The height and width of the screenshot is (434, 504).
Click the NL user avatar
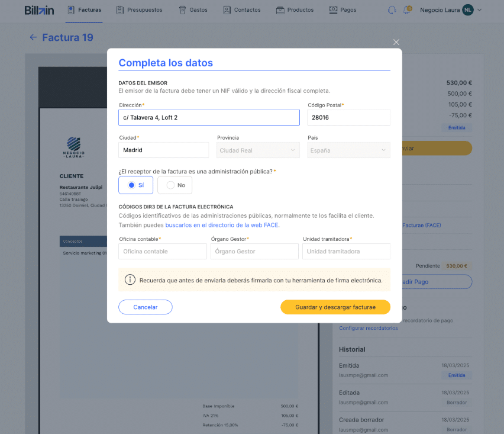pos(468,10)
